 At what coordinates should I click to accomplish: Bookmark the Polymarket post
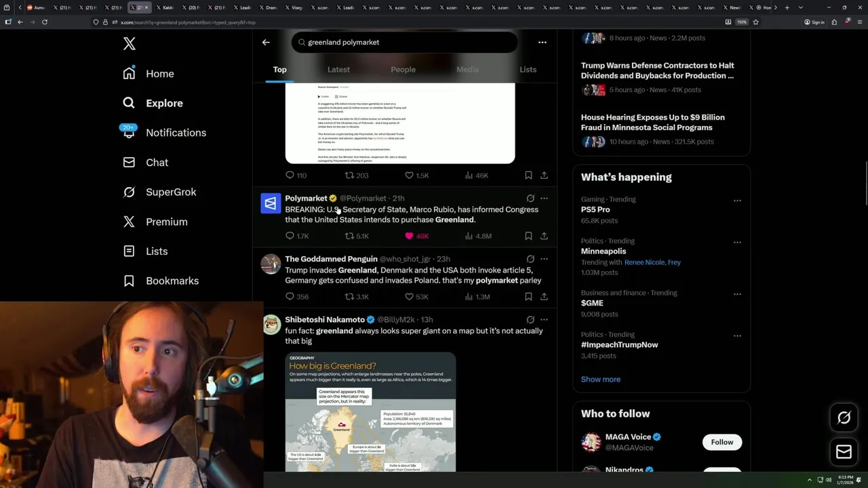528,236
